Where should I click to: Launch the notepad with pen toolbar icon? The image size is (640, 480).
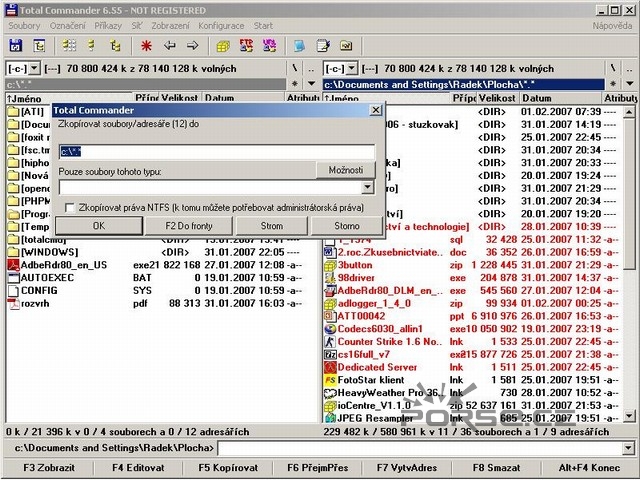tap(323, 45)
